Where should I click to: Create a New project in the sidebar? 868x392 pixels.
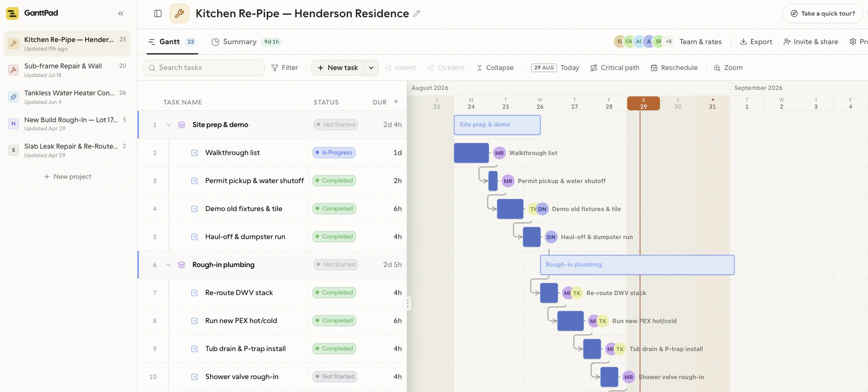tap(67, 177)
